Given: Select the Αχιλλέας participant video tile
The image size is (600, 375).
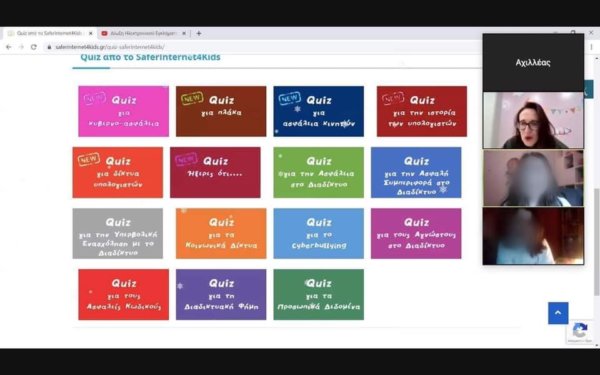Looking at the screenshot, I should click(x=533, y=63).
